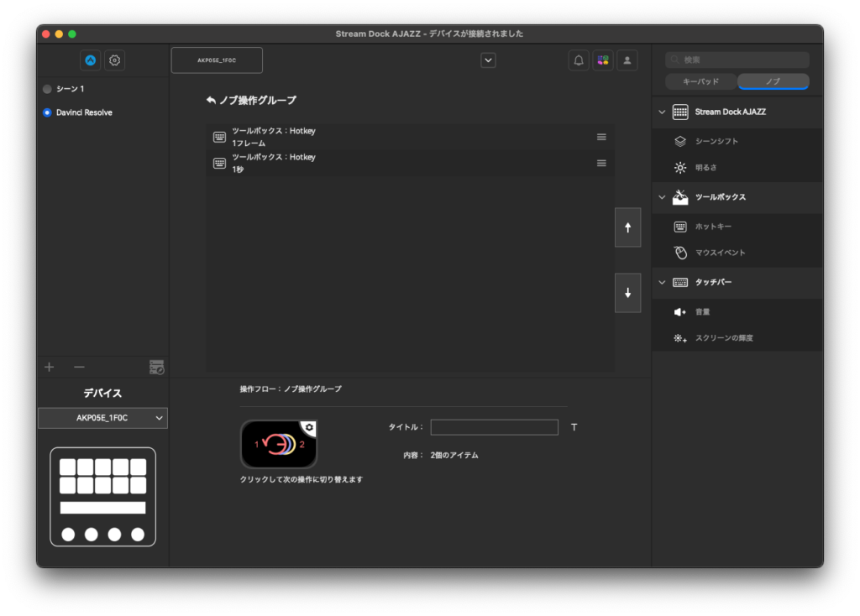Open the profile dropdown chevron at top center
This screenshot has width=860, height=616.
click(x=488, y=60)
